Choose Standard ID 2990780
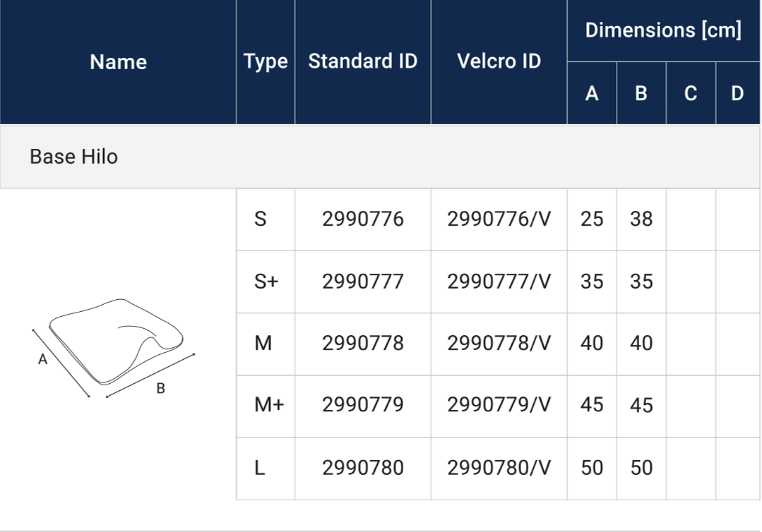Viewport: 762px width, 532px height. (362, 468)
